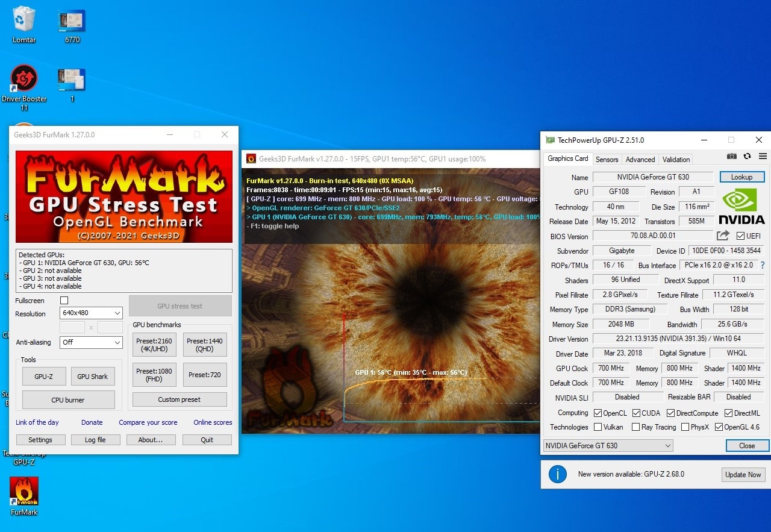This screenshot has height=532, width=771.
Task: Click the About... button
Action: 151,440
